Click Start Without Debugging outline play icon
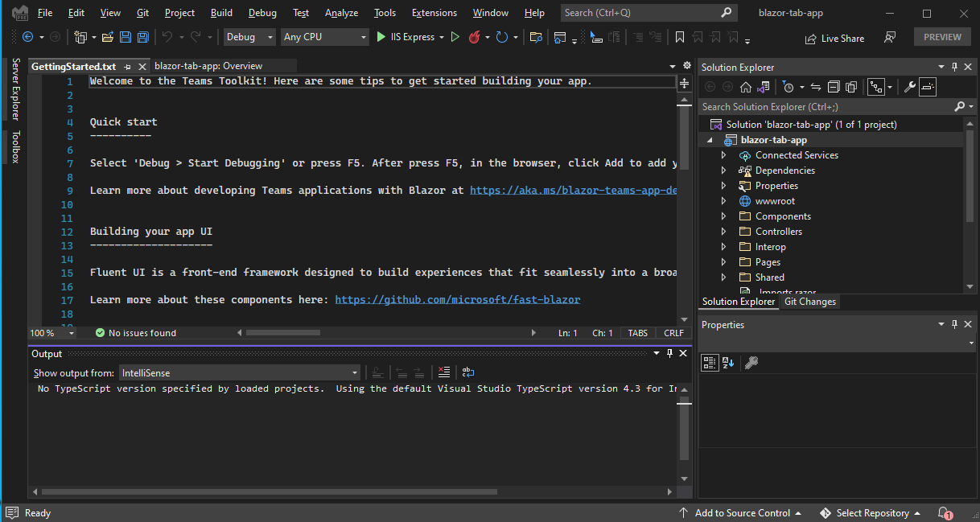This screenshot has width=980, height=522. 455,37
